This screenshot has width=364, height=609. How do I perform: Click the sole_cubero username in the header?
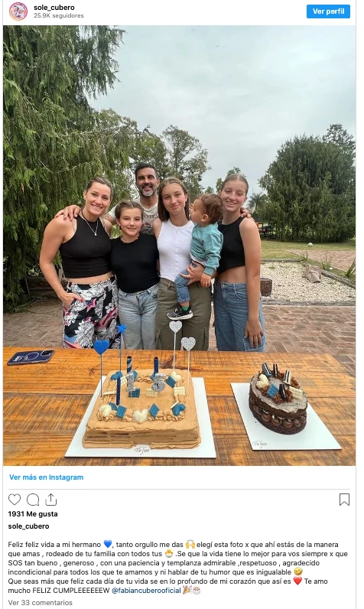pyautogui.click(x=54, y=8)
